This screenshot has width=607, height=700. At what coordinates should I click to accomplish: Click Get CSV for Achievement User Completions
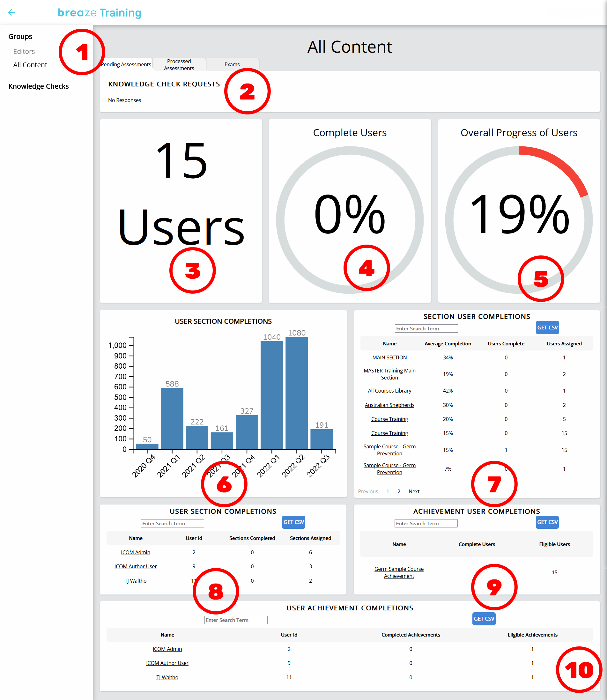click(x=547, y=522)
